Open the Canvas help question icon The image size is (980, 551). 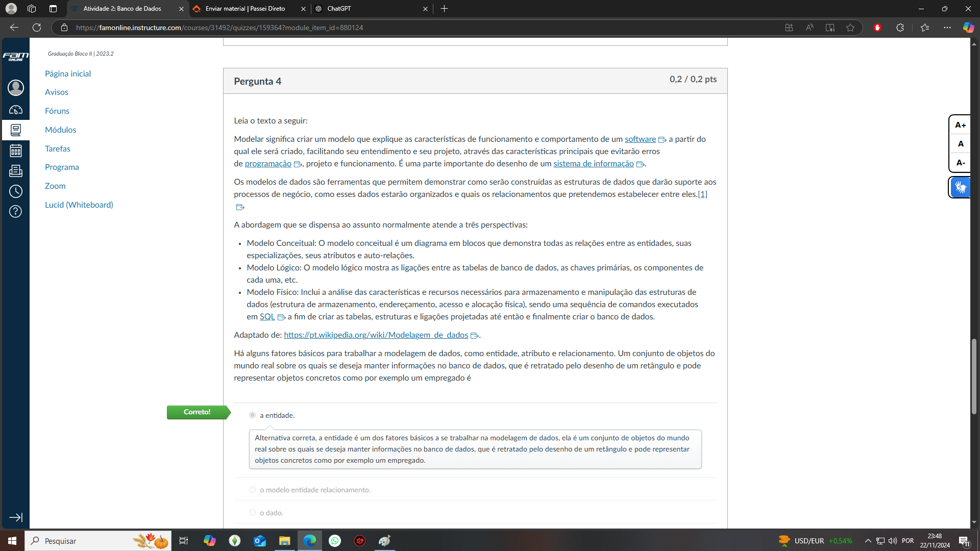[16, 211]
